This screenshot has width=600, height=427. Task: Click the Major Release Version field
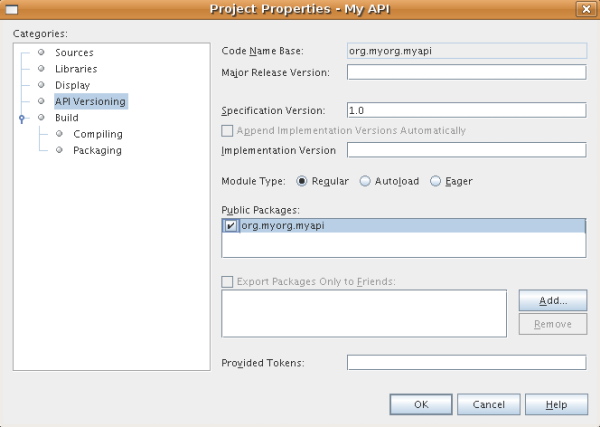point(465,72)
